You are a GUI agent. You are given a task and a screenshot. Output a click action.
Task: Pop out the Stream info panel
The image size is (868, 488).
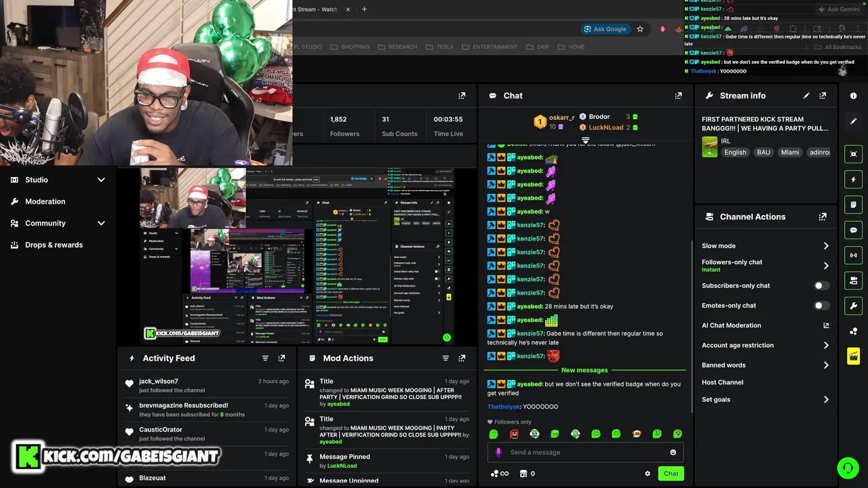pos(823,96)
